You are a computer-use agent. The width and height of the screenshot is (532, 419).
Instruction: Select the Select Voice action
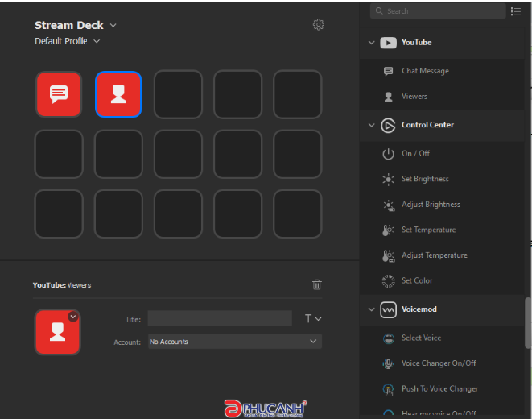(x=442, y=338)
